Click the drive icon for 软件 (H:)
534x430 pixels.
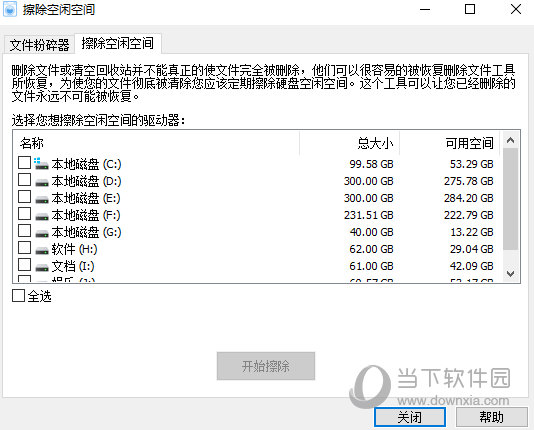coord(42,251)
